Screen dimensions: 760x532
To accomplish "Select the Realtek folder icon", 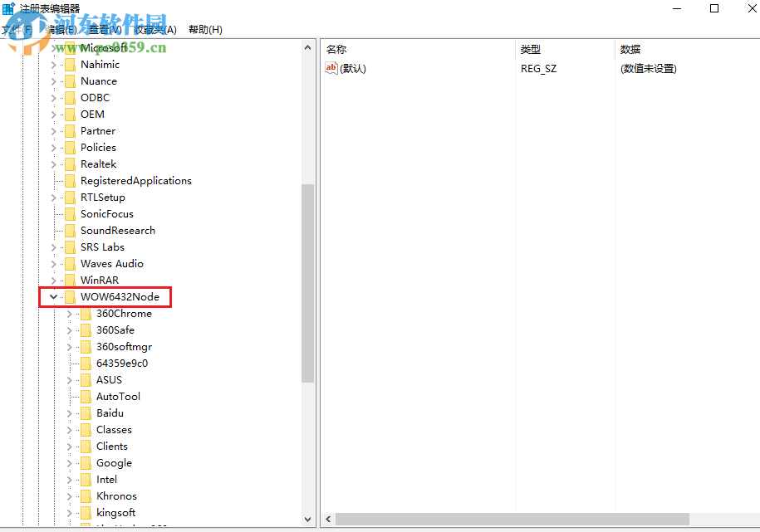I will tap(69, 164).
